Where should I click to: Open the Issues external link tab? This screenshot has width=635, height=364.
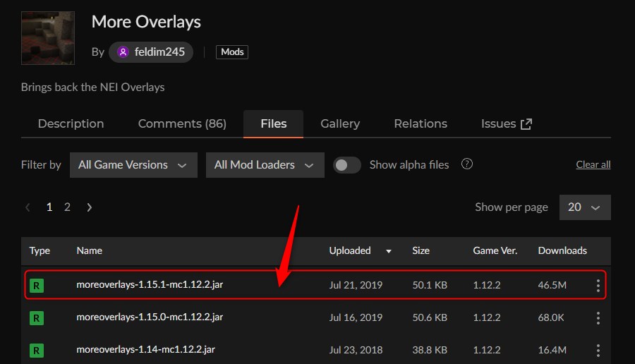[x=506, y=123]
